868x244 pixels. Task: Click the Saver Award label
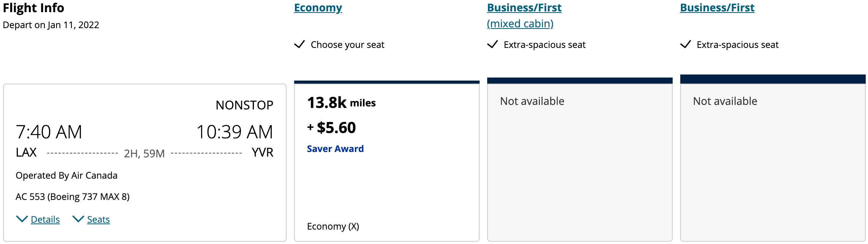coord(335,149)
